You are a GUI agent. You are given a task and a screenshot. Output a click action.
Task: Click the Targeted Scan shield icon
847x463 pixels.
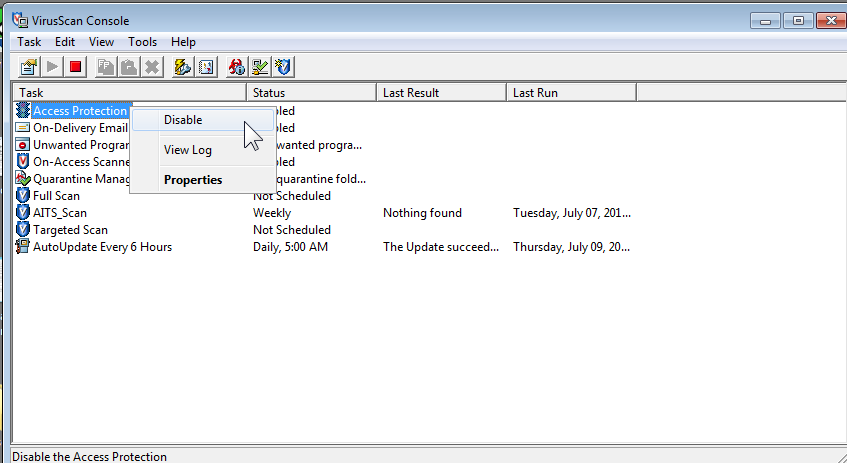23,230
